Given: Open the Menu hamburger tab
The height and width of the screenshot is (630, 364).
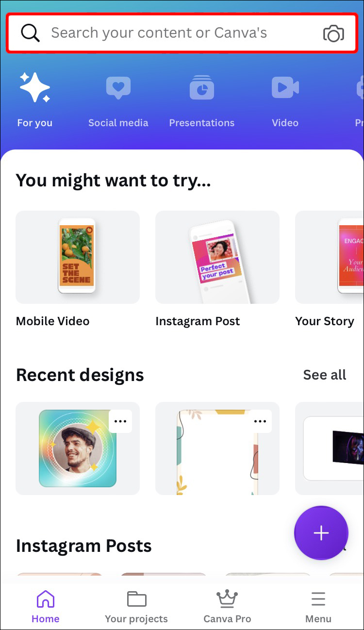Looking at the screenshot, I should 318,607.
